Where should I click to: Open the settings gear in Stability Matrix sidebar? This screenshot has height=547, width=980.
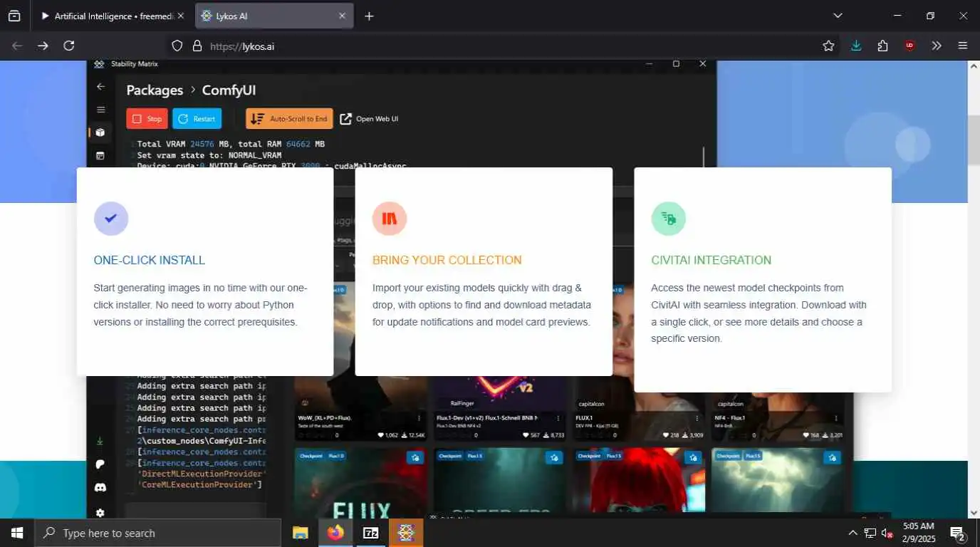(x=100, y=512)
